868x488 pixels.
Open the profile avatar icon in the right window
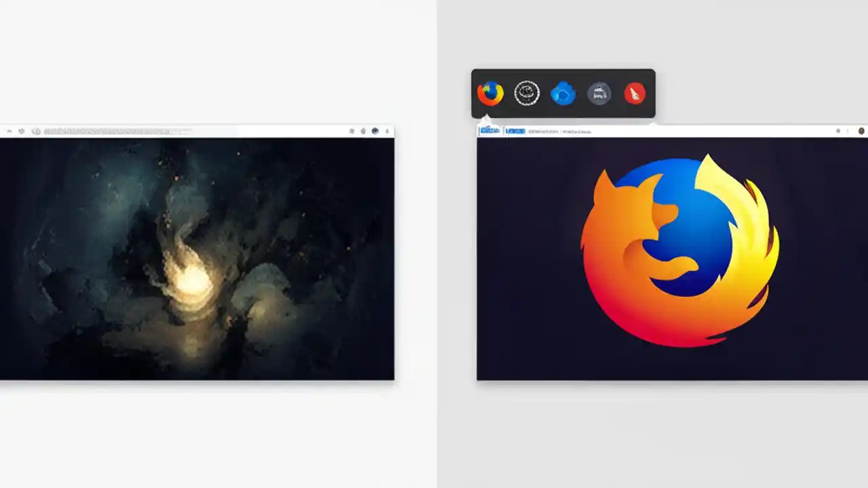click(x=861, y=131)
